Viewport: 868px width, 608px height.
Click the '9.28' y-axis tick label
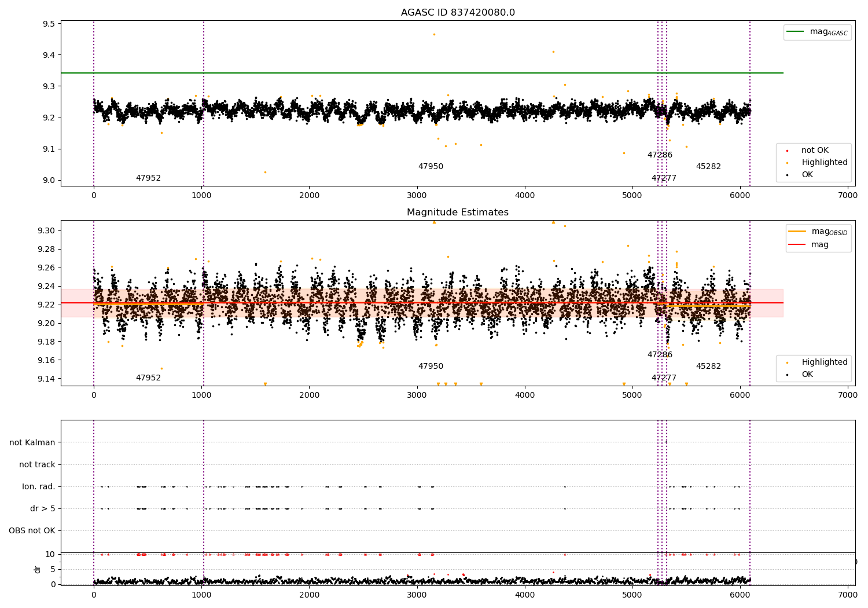(x=46, y=249)
